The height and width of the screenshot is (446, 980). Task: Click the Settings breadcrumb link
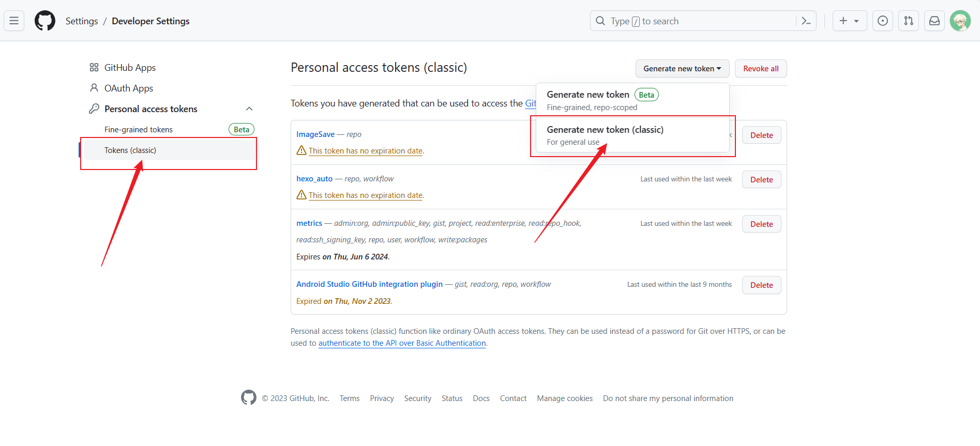(x=82, y=21)
